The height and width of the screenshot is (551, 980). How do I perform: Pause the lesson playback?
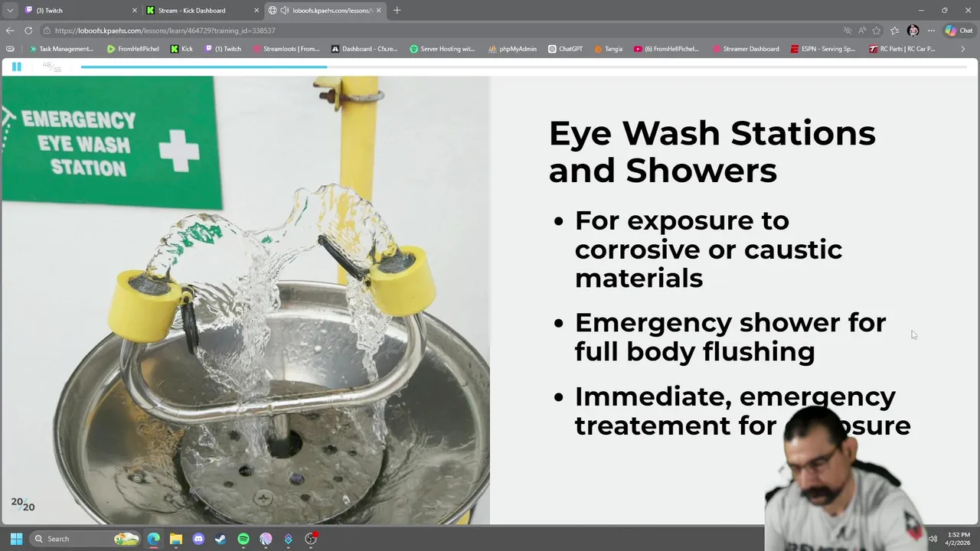[16, 67]
